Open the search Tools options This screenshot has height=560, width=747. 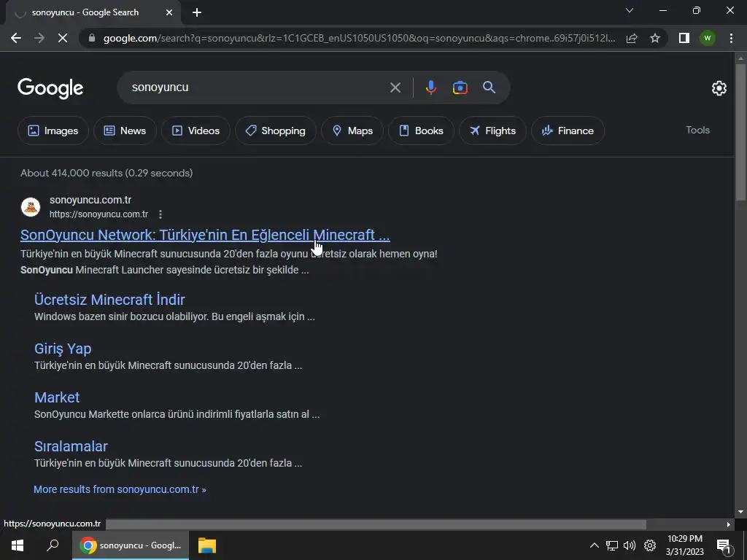point(697,130)
